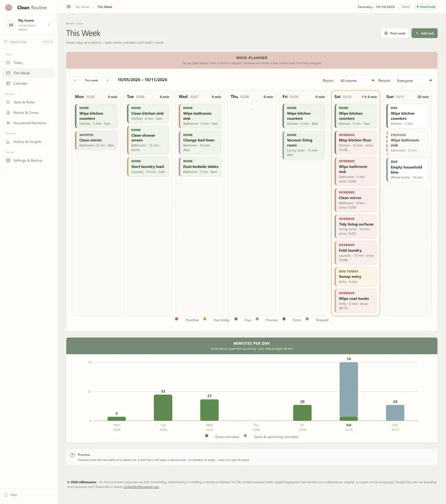Click the Mon 10/05 column header
Image resolution: width=446 pixels, height=504 pixels.
(x=96, y=96)
